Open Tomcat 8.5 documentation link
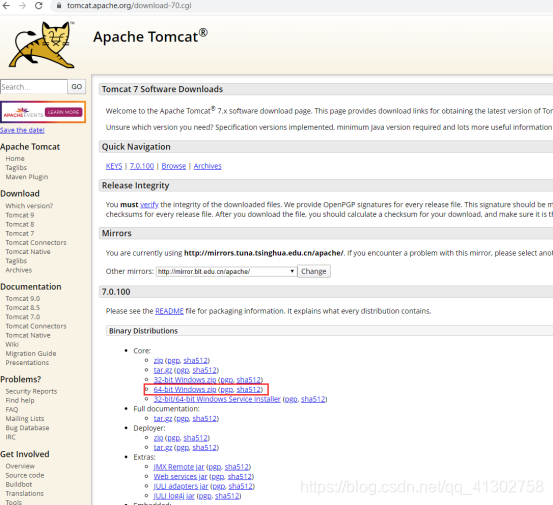Viewport: 553px width, 505px height. (23, 308)
